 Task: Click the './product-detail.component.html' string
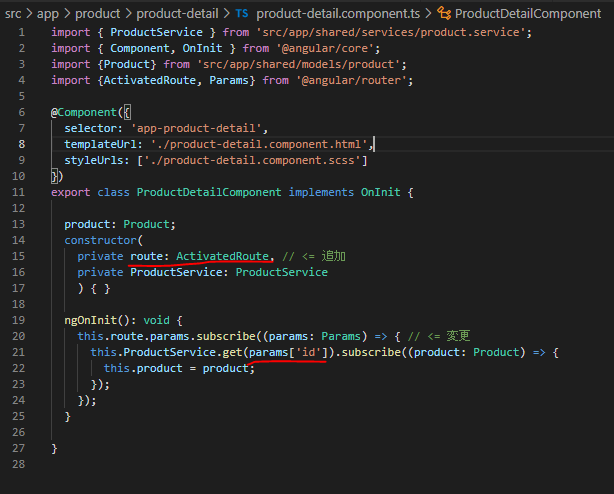point(258,144)
